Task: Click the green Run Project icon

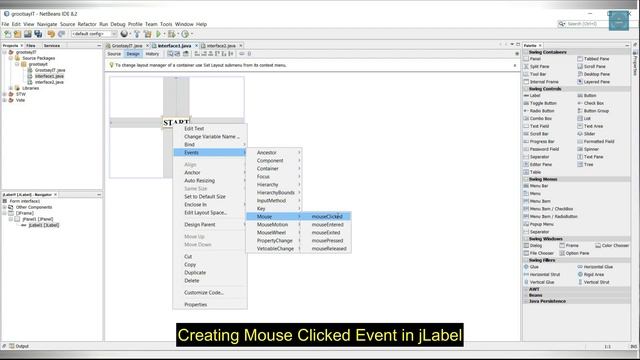Action: [x=159, y=34]
